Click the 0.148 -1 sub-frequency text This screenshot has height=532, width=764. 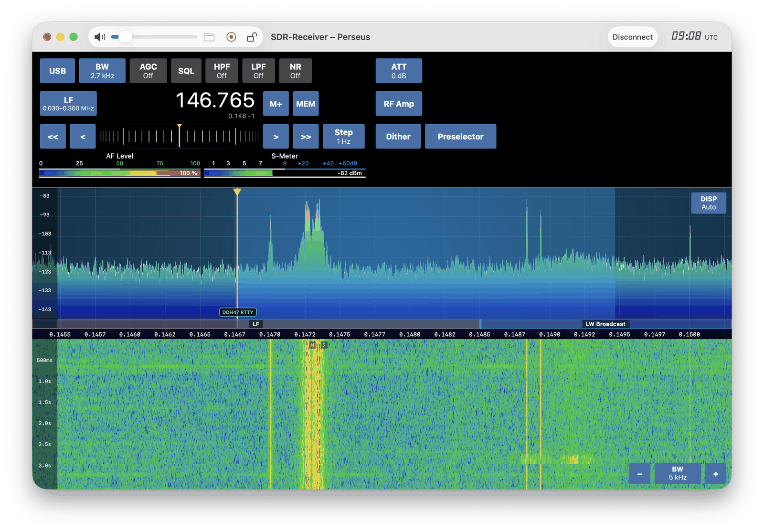click(x=241, y=116)
